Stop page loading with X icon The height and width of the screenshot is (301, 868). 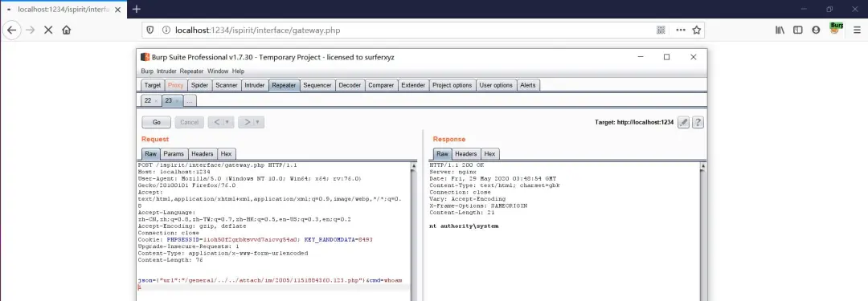[48, 30]
